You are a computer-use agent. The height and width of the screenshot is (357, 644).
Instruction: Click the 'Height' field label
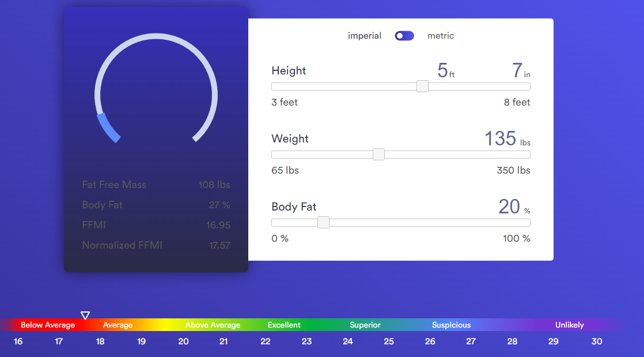[x=289, y=70]
